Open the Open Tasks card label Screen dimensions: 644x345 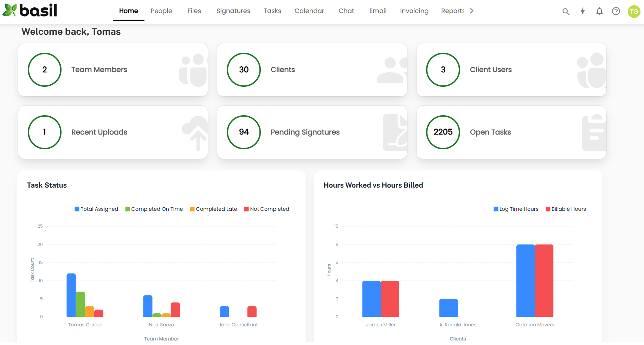[x=490, y=132]
